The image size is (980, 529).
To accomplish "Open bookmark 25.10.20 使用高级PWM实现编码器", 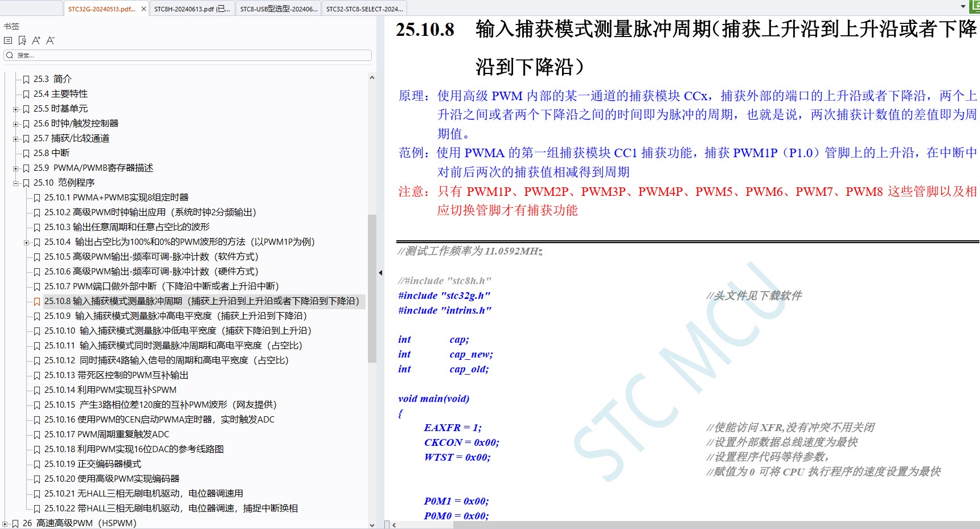I will pyautogui.click(x=112, y=479).
